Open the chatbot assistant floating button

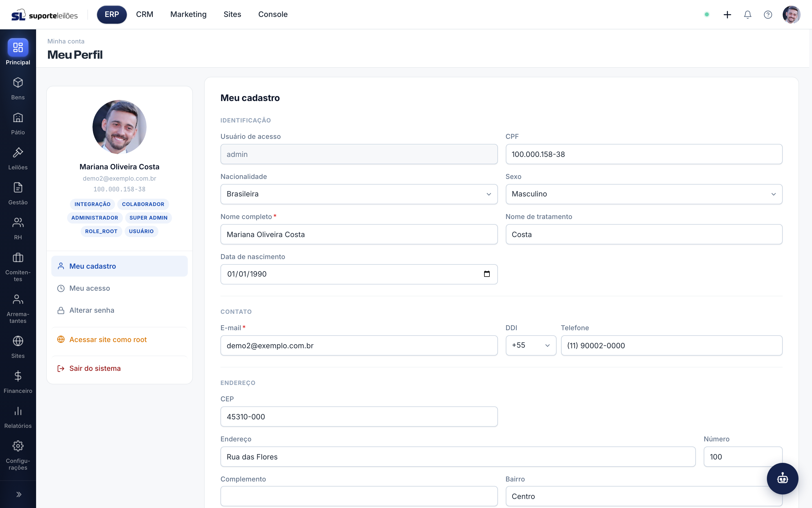[x=782, y=478]
